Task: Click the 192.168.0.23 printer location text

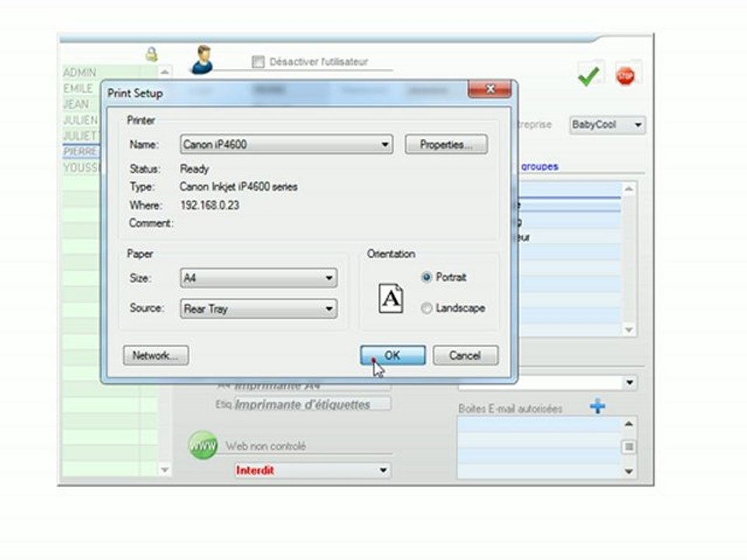Action: tap(209, 205)
